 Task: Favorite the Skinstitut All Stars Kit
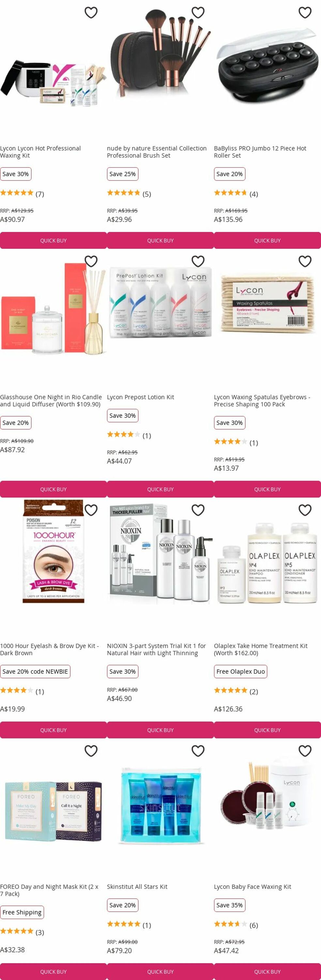click(198, 751)
